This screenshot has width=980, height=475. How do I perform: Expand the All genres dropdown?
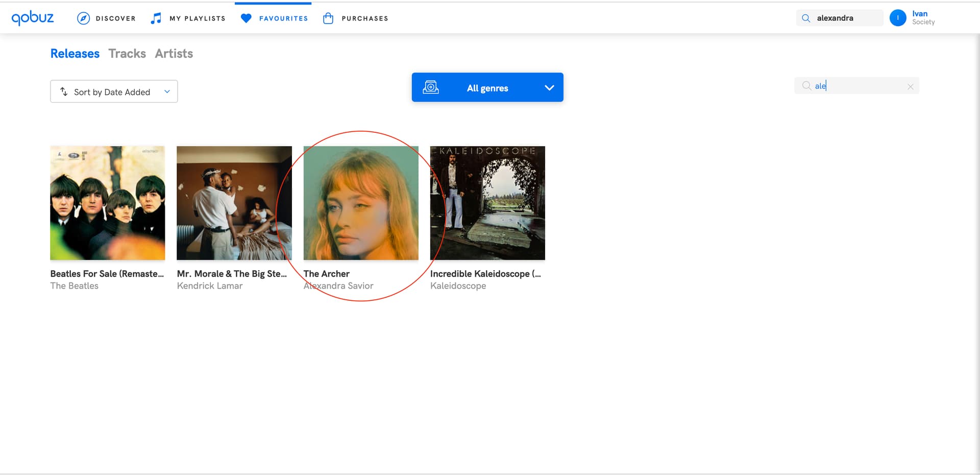[487, 88]
